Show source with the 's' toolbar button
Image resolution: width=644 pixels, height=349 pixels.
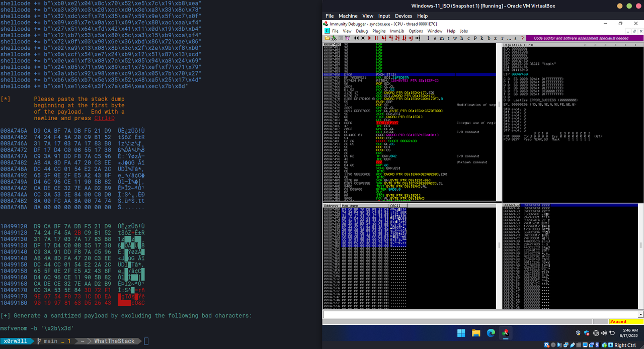point(515,38)
